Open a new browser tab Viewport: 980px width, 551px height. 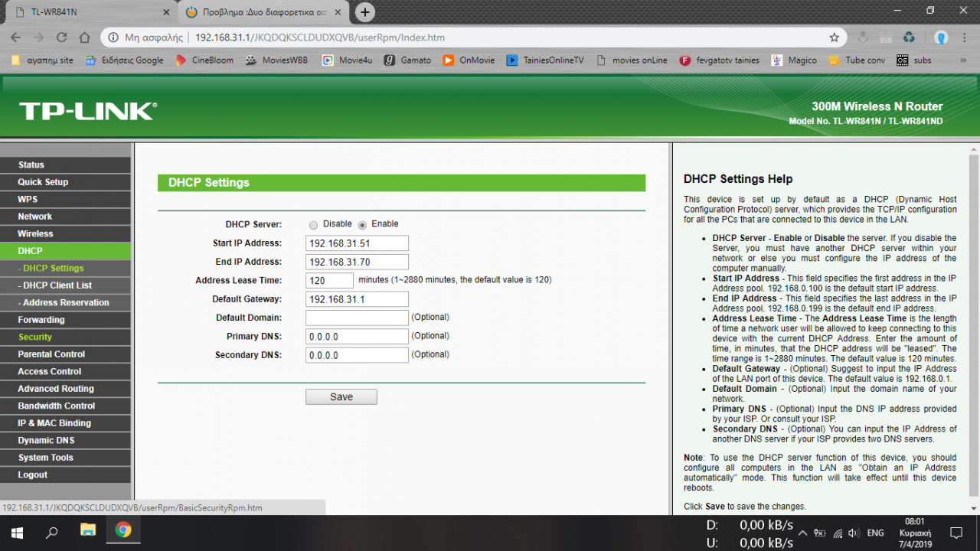coord(365,12)
